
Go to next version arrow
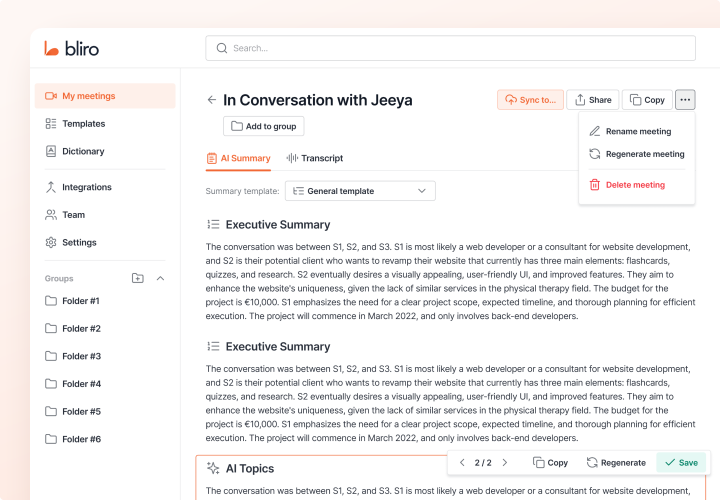pos(505,462)
